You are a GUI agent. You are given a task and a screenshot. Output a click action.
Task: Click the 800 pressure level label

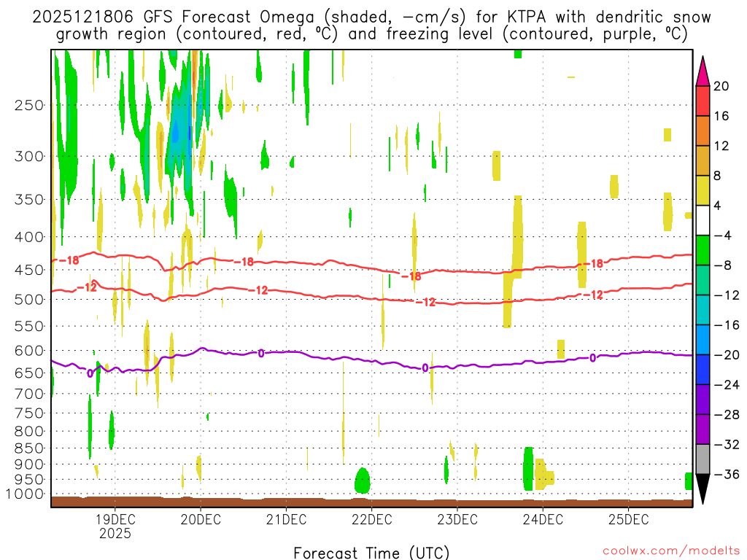click(x=29, y=432)
